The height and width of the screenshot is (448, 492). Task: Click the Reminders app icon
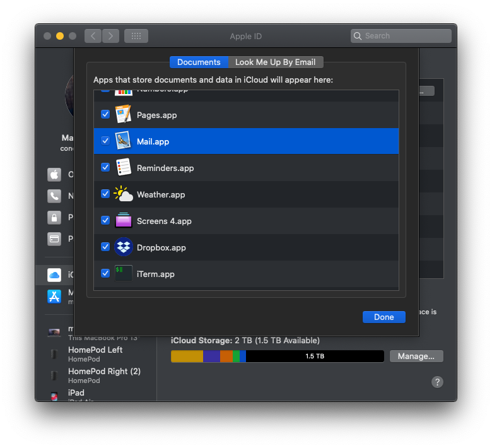click(x=123, y=168)
